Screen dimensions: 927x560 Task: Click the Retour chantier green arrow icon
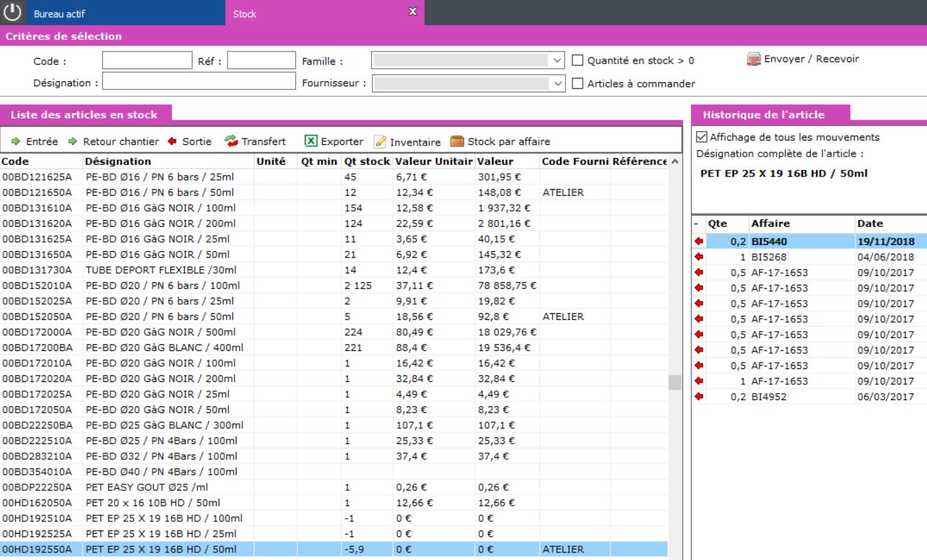point(73,141)
